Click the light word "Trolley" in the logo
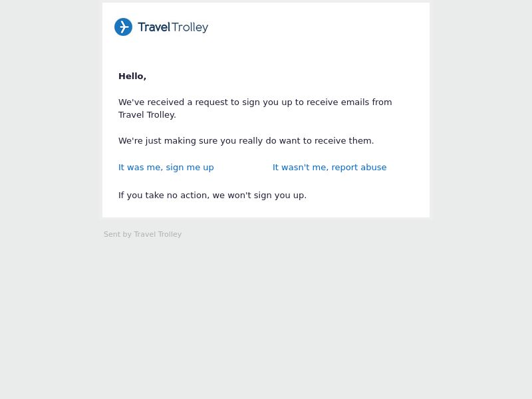The width and height of the screenshot is (532, 399). coord(190,27)
